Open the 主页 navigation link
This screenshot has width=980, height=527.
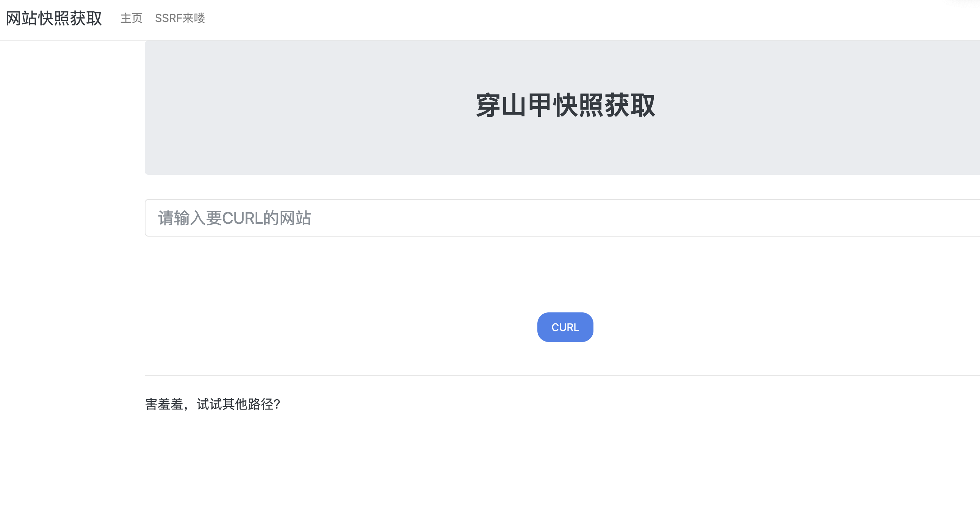131,18
